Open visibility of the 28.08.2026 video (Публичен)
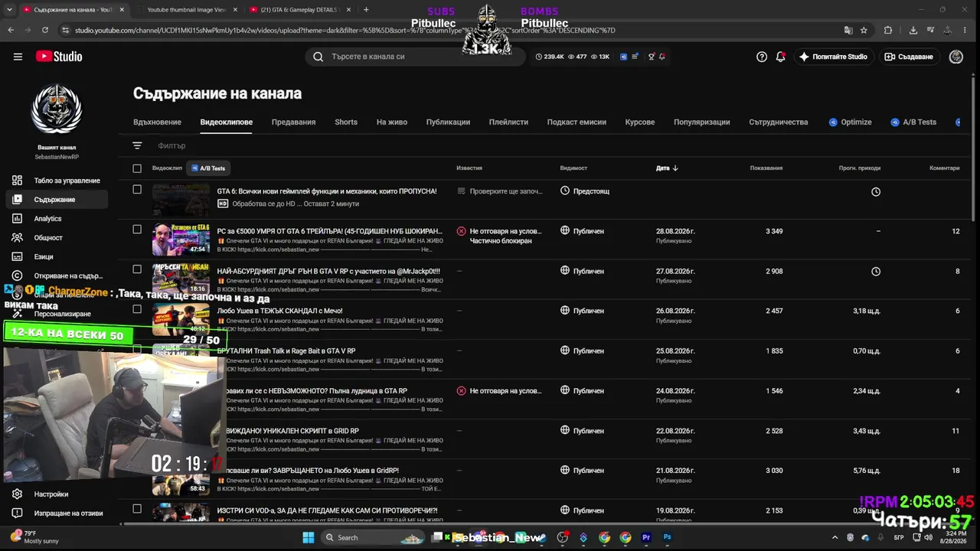The height and width of the screenshot is (551, 980). tap(582, 231)
